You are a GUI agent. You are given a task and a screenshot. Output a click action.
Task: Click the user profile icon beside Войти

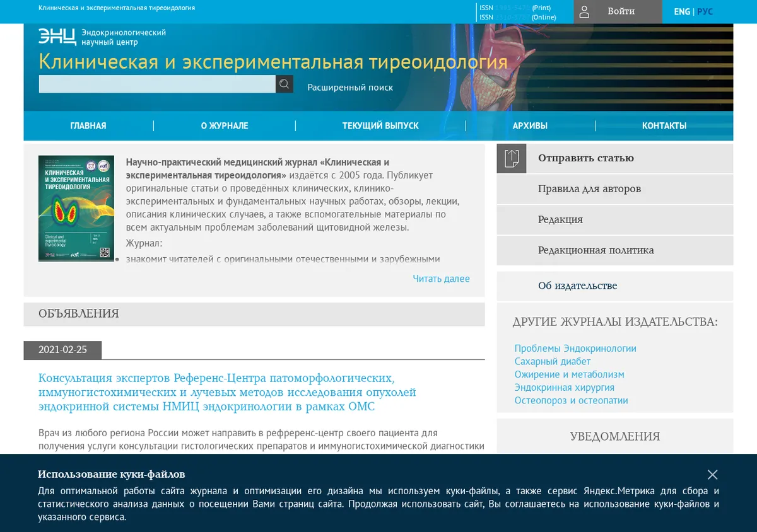[584, 12]
